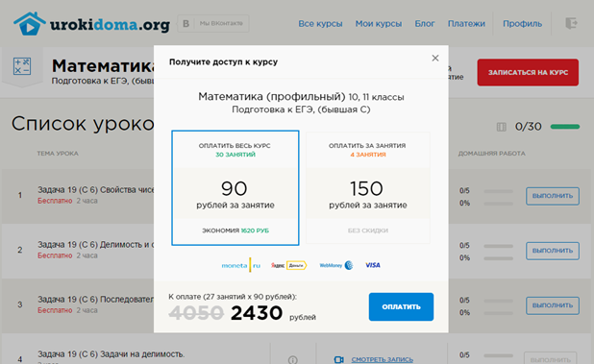The width and height of the screenshot is (594, 364).
Task: Click the Yandex Money payment logo
Action: [x=288, y=265]
